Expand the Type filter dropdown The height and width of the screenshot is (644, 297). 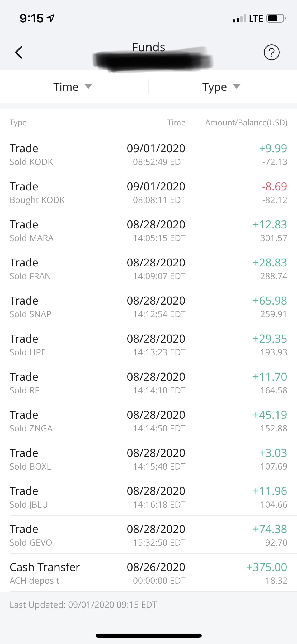pos(221,87)
